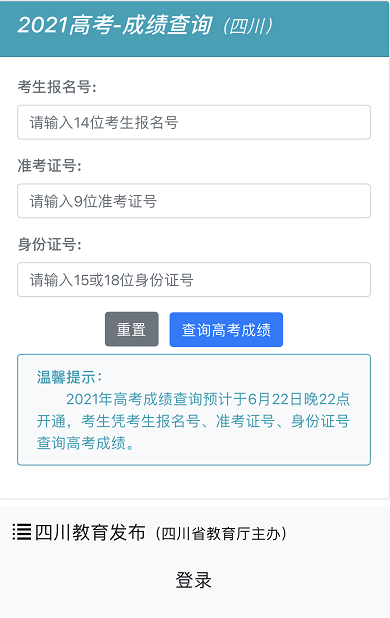The width and height of the screenshot is (390, 618).
Task: Click the 2021高考-成绩查询 header title
Action: [x=115, y=25]
